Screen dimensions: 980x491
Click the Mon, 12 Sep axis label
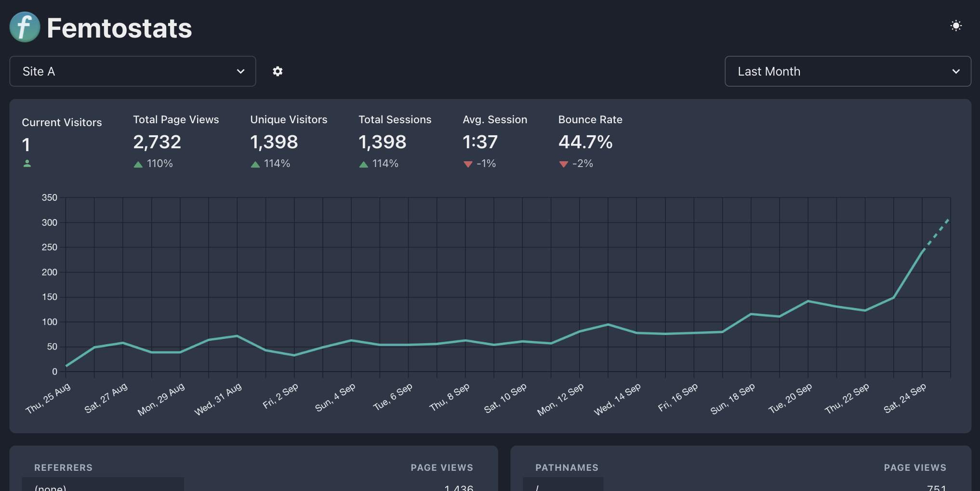click(x=560, y=399)
